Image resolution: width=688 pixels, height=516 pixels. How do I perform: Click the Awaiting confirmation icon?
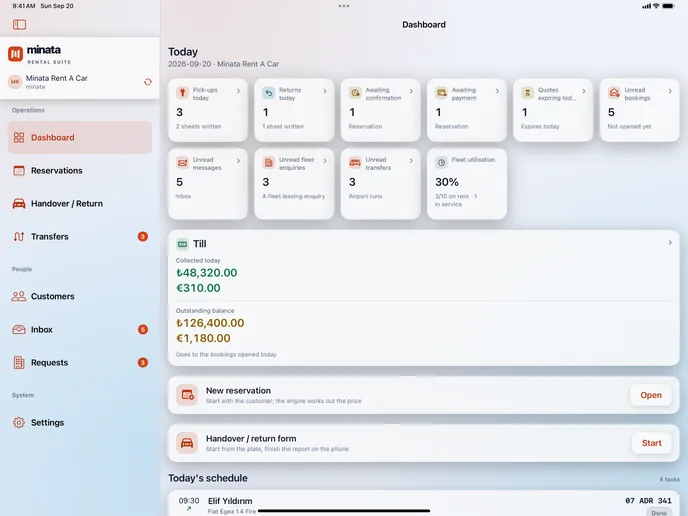[x=355, y=93]
